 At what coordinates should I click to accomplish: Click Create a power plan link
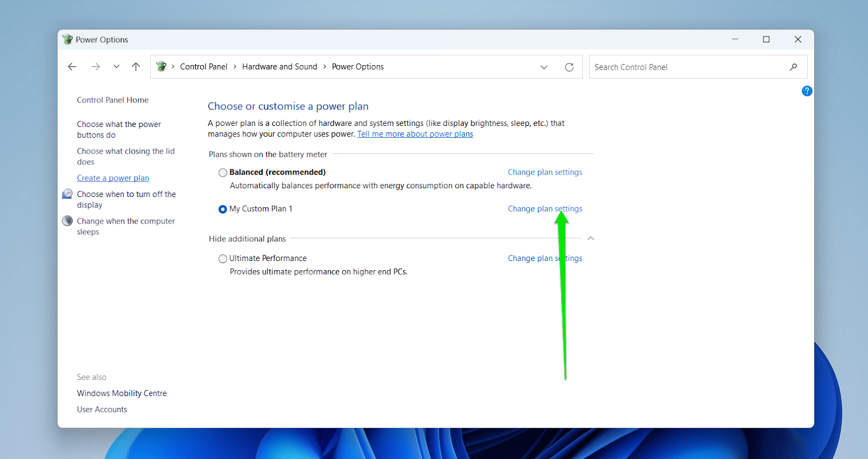[113, 178]
